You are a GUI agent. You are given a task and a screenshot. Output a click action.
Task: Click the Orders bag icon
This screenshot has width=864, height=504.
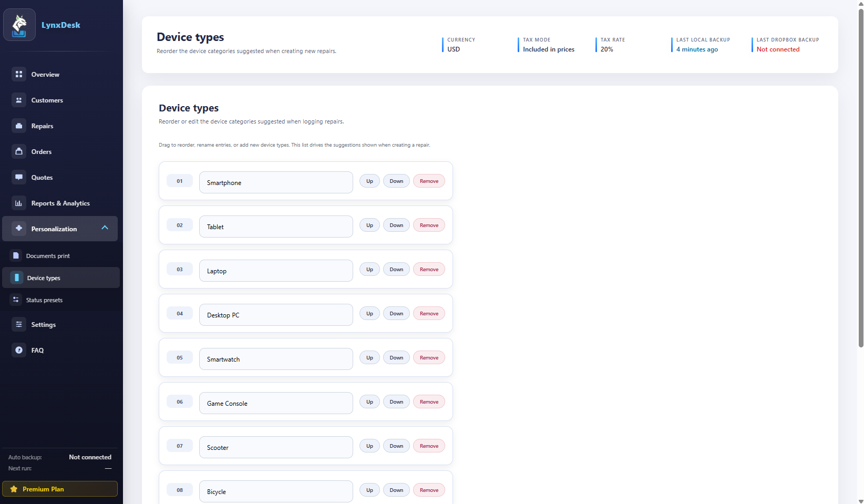pyautogui.click(x=19, y=151)
